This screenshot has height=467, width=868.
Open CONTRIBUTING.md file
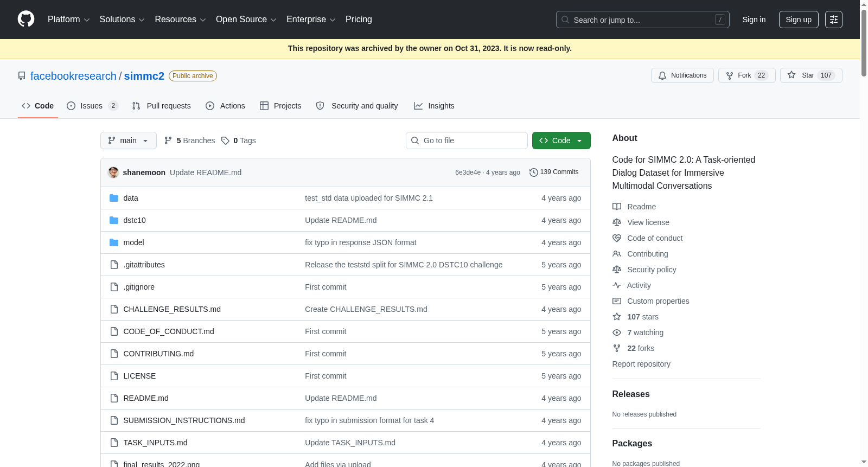point(158,354)
